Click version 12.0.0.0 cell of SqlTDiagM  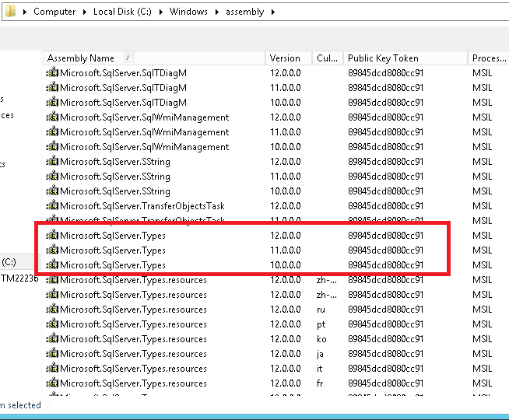pos(286,72)
